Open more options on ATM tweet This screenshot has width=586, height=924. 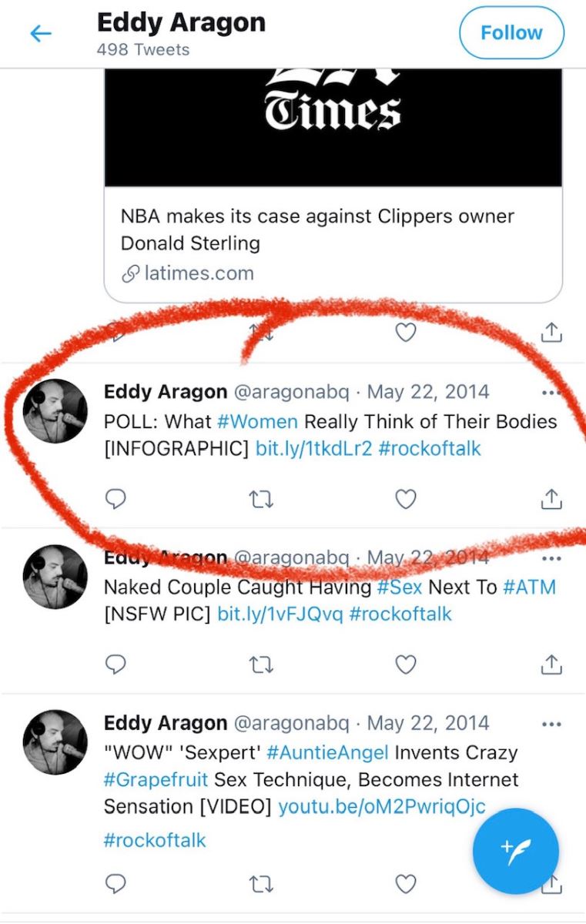551,558
